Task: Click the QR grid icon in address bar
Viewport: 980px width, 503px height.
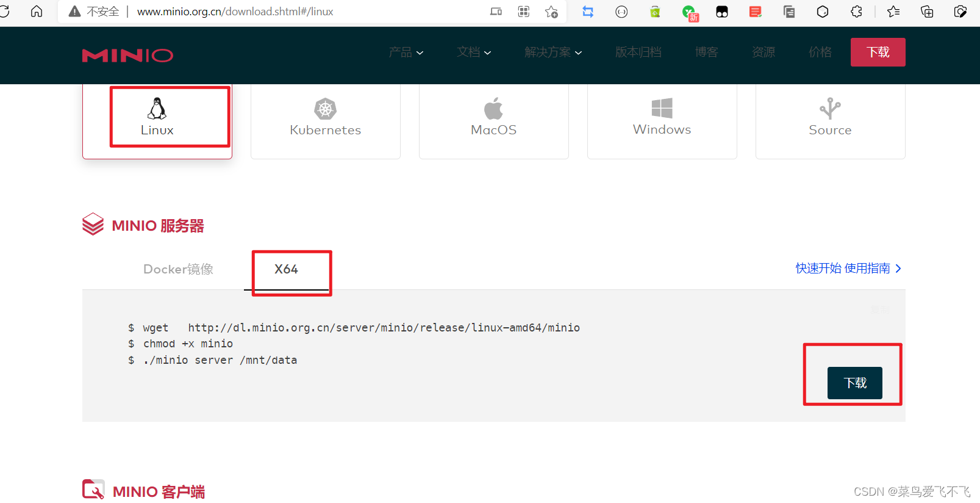Action: pyautogui.click(x=524, y=12)
